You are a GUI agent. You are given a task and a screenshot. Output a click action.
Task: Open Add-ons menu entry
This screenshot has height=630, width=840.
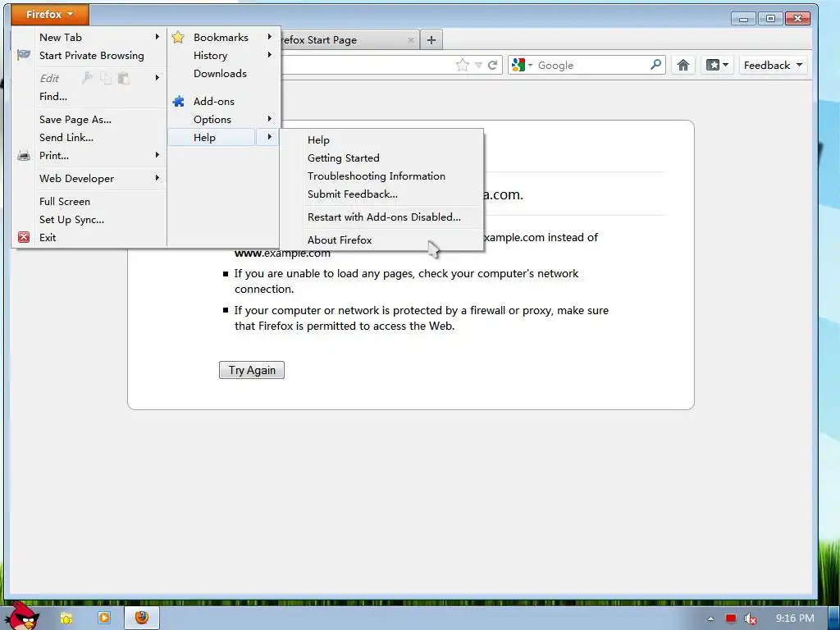pyautogui.click(x=214, y=101)
